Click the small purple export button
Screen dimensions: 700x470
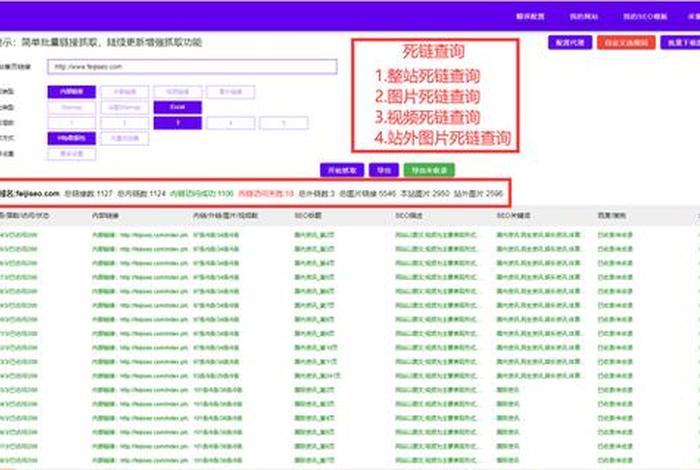(384, 170)
